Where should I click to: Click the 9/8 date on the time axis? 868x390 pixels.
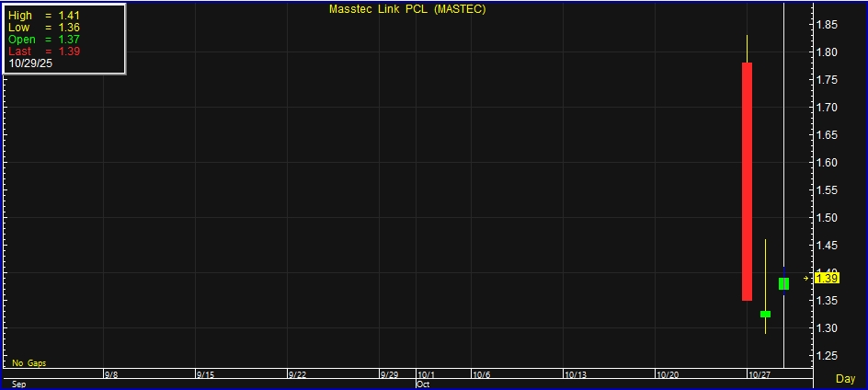[x=111, y=375]
